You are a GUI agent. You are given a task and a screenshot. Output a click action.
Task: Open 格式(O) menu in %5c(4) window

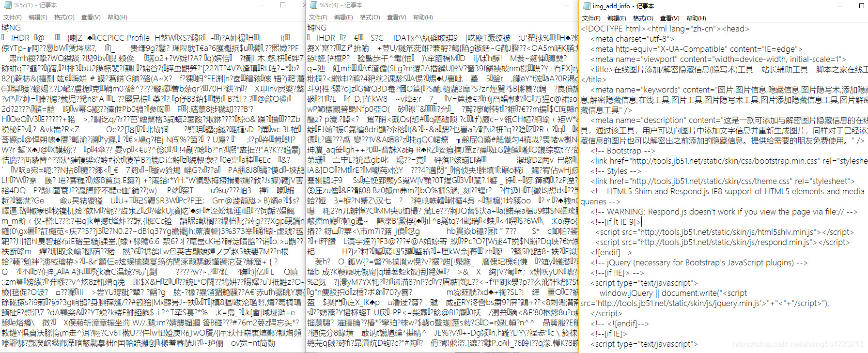(x=370, y=17)
